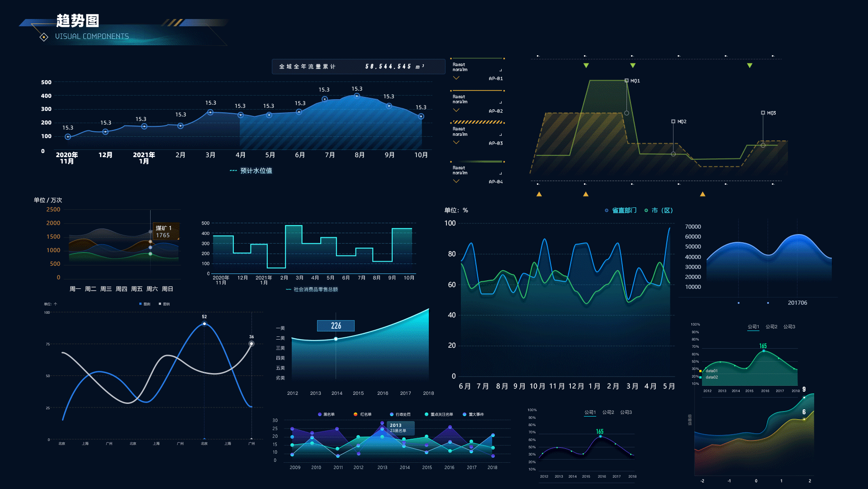Select 公司2 tab in green area chart

click(771, 326)
